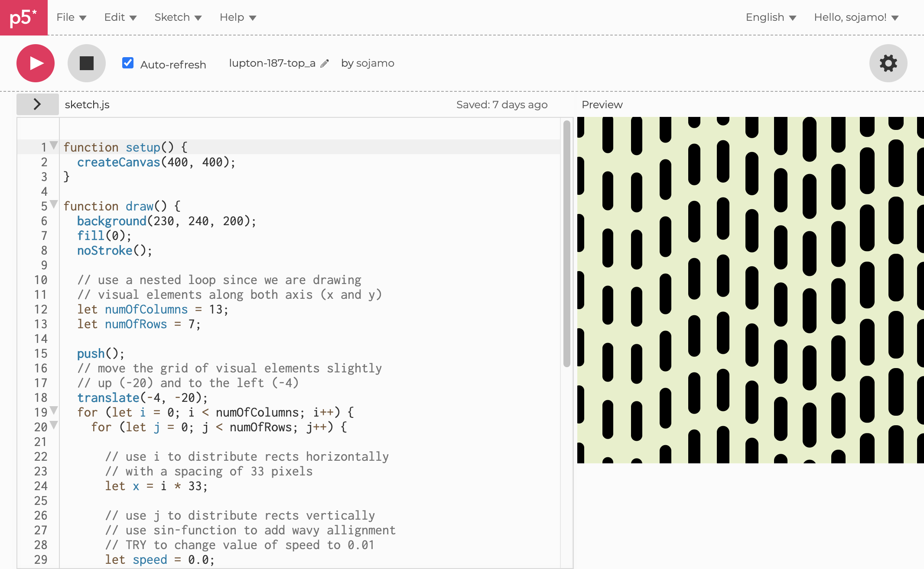Open the settings gear
The width and height of the screenshot is (924, 569).
pyautogui.click(x=888, y=63)
